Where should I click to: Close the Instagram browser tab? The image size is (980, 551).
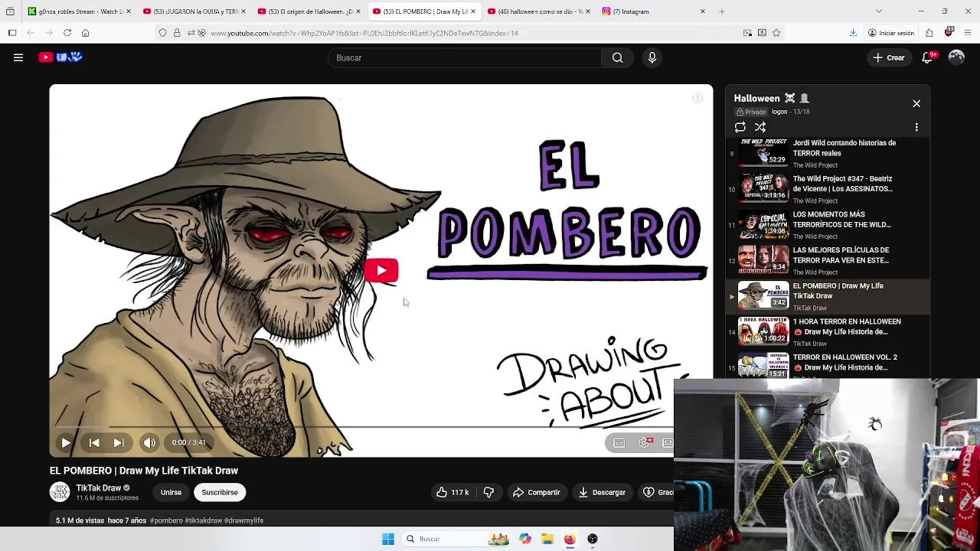point(703,11)
